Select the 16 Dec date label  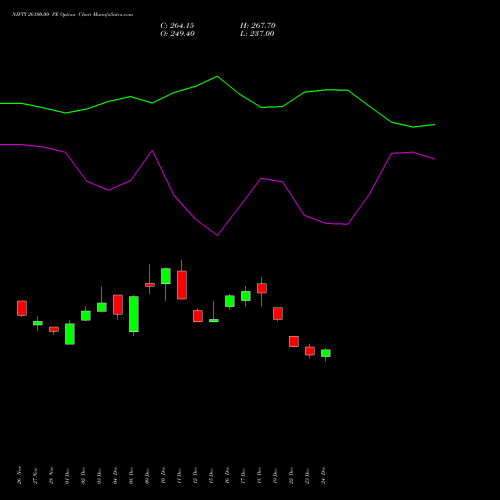[227, 475]
